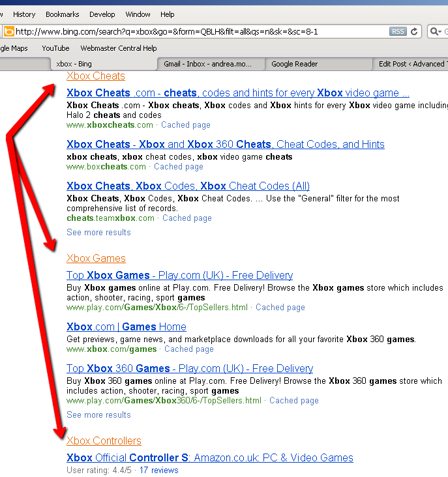
Task: Open Xbox.com Games Home result
Action: tap(127, 327)
